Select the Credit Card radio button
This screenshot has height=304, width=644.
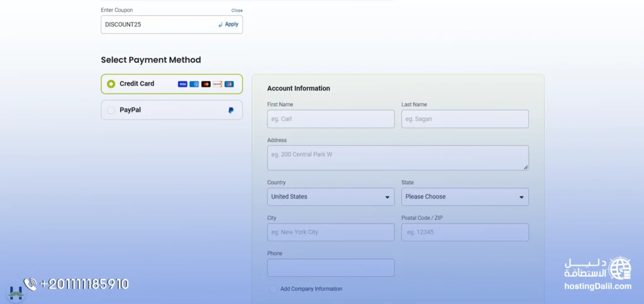coord(111,84)
